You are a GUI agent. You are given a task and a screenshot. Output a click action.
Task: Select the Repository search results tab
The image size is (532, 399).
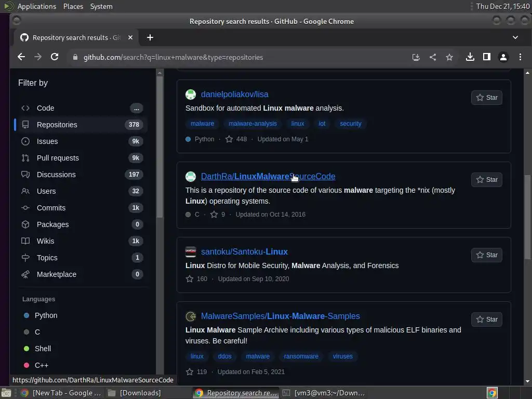(76, 37)
